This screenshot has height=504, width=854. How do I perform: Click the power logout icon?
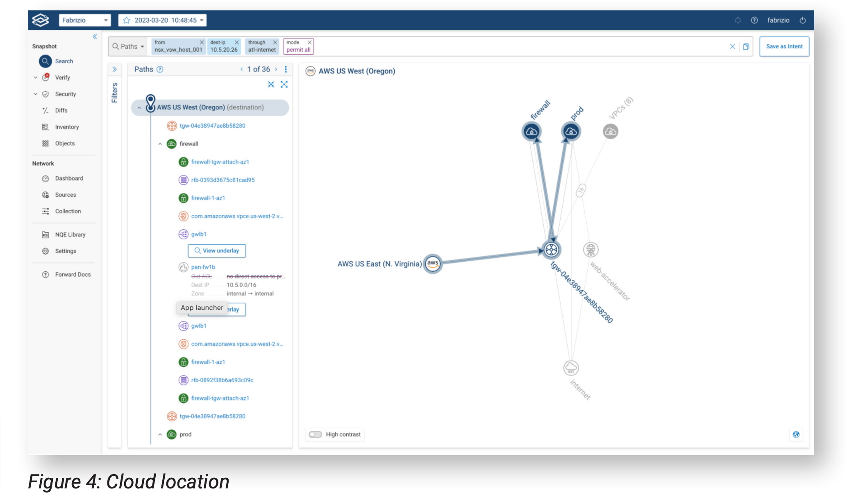point(802,20)
